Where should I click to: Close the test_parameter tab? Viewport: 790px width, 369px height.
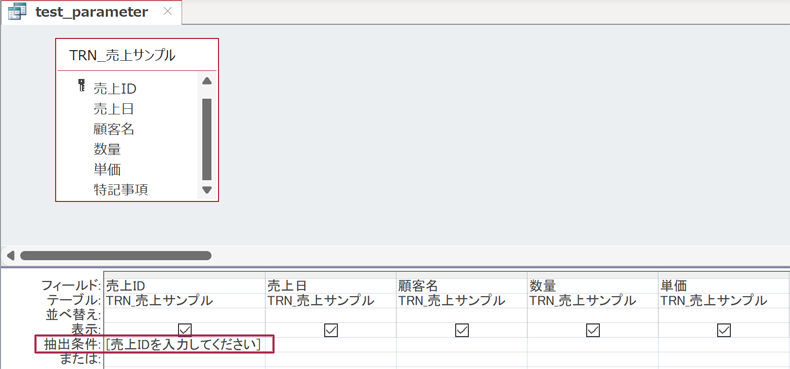pos(168,11)
